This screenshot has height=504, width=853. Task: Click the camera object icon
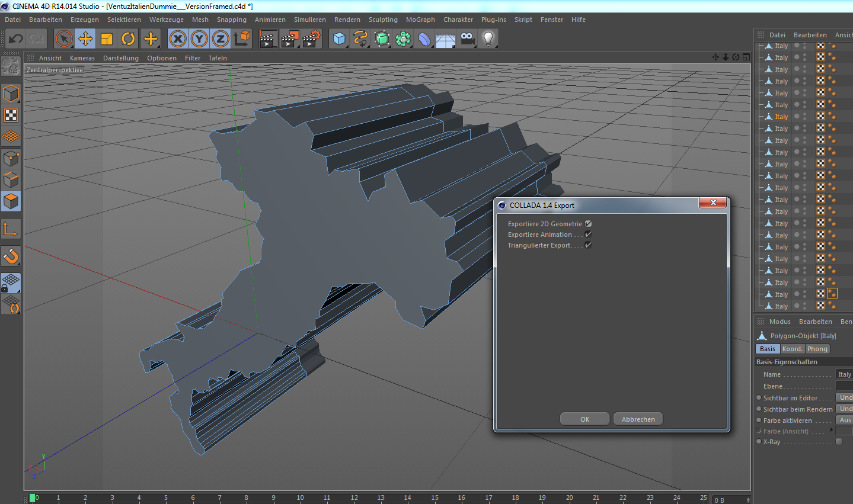[468, 39]
